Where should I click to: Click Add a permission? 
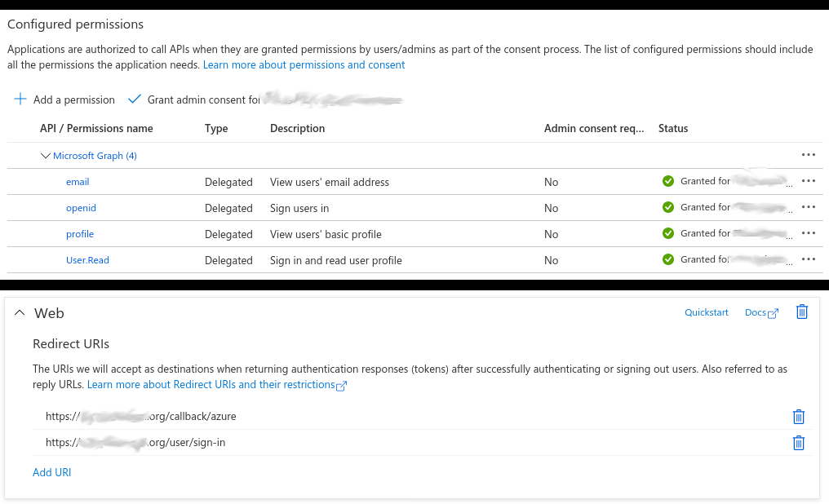74,99
